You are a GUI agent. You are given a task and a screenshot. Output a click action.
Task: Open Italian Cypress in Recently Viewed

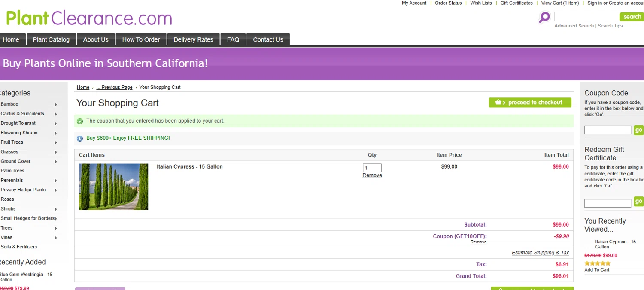(615, 245)
